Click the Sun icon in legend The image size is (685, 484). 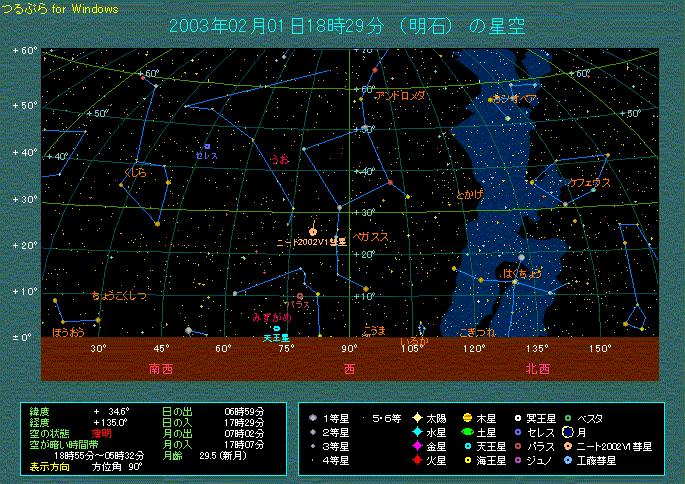point(416,416)
